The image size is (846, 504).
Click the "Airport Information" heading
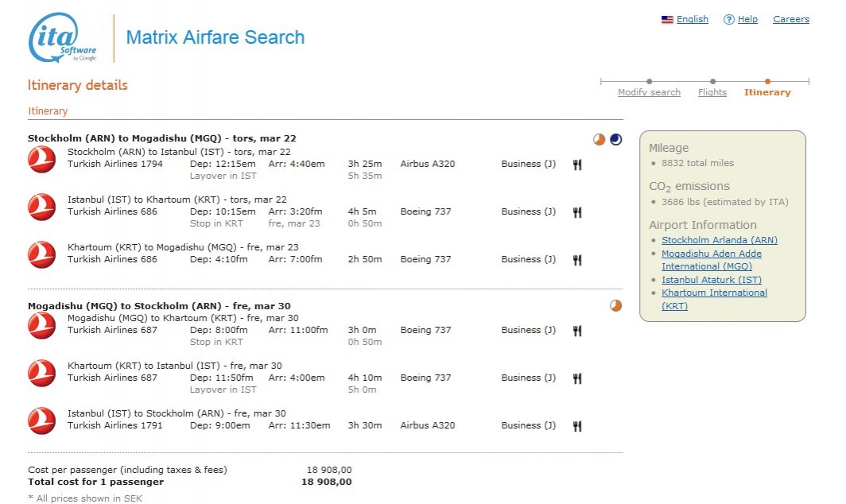[703, 225]
